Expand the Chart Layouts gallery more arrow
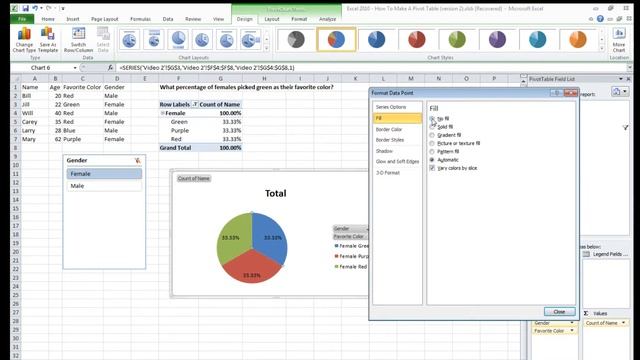 (267, 49)
